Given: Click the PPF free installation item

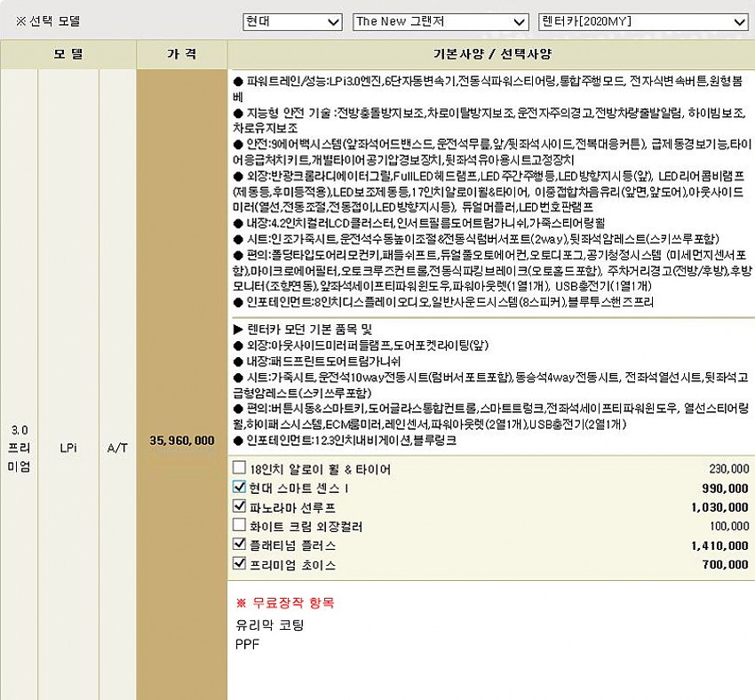Looking at the screenshot, I should 248,642.
